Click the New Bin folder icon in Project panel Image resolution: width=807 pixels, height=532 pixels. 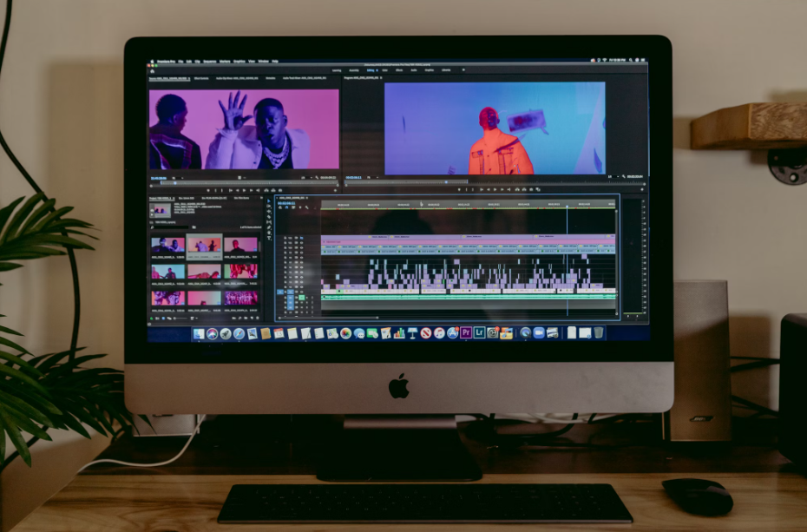246,319
